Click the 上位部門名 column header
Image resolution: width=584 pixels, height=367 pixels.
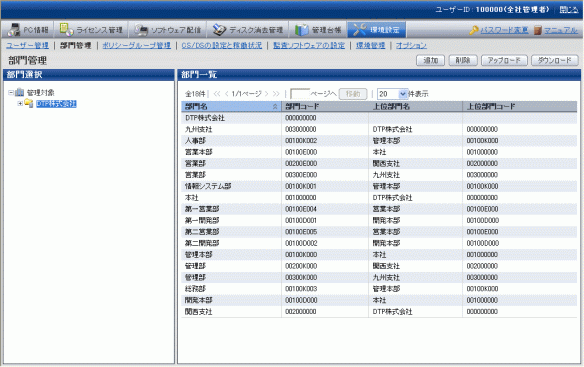click(415, 107)
